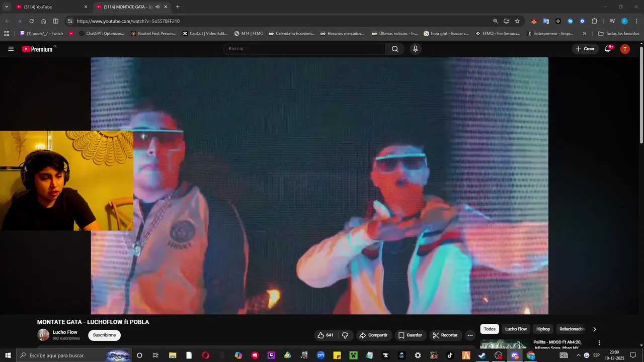
Task: Go to browser home page
Action: [43, 21]
